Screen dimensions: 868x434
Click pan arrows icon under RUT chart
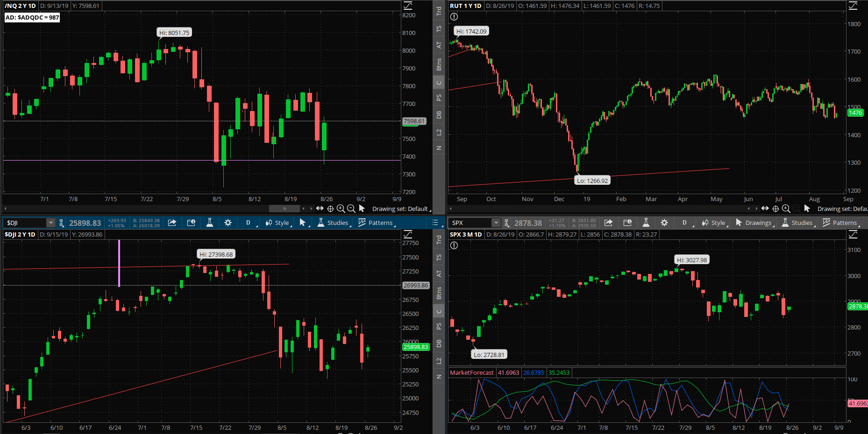pos(765,209)
